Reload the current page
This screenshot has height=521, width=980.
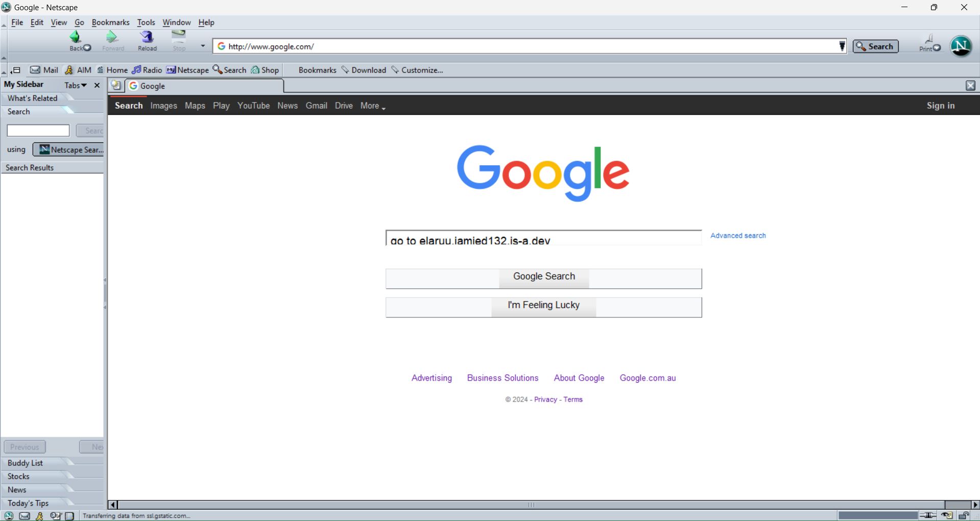147,41
